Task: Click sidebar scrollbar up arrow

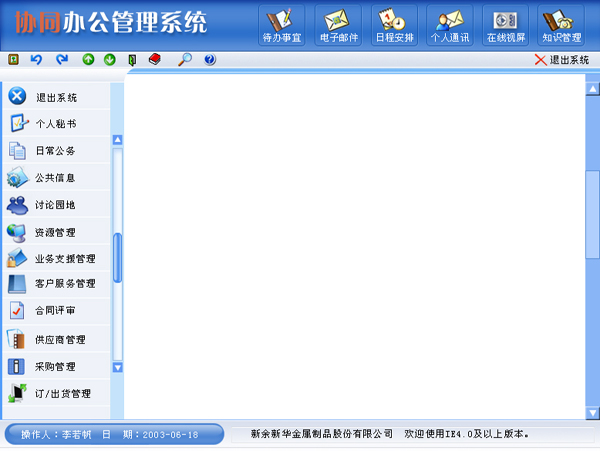Action: (118, 140)
